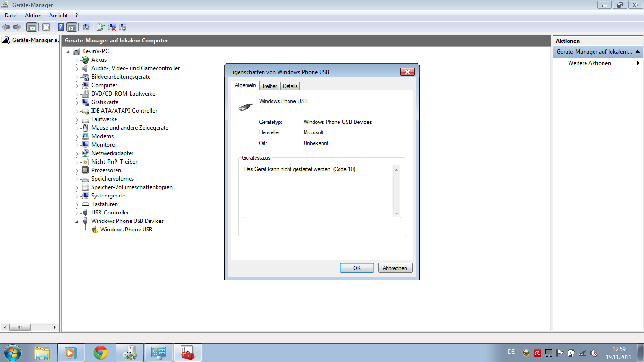Screen dimensions: 644x362
Task: Click the muted volume tray icon
Action: click(594, 353)
